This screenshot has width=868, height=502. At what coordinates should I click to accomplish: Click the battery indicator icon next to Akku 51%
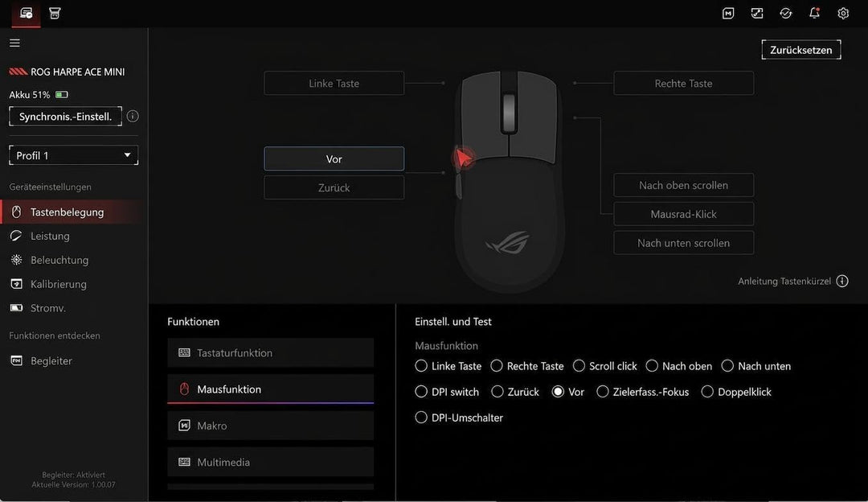(61, 95)
